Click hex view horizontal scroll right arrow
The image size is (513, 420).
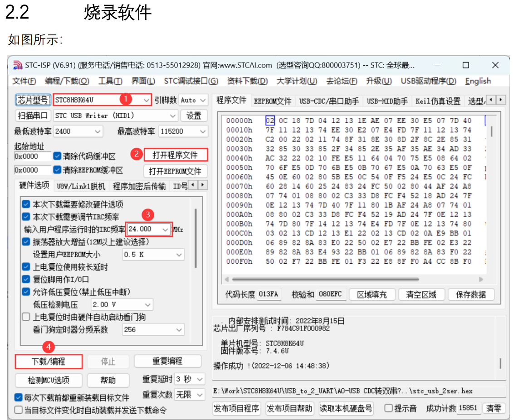[481, 280]
